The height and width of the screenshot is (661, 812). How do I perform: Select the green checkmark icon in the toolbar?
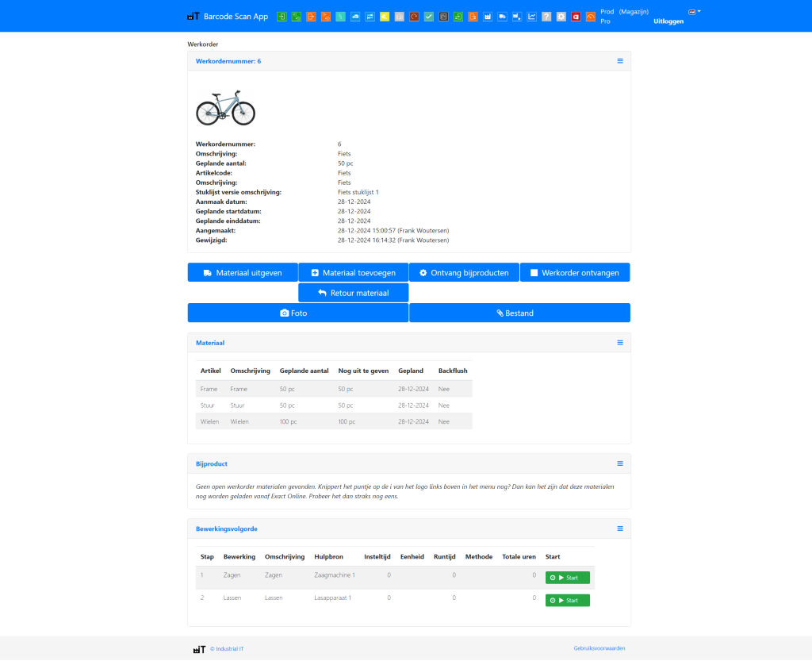point(427,16)
